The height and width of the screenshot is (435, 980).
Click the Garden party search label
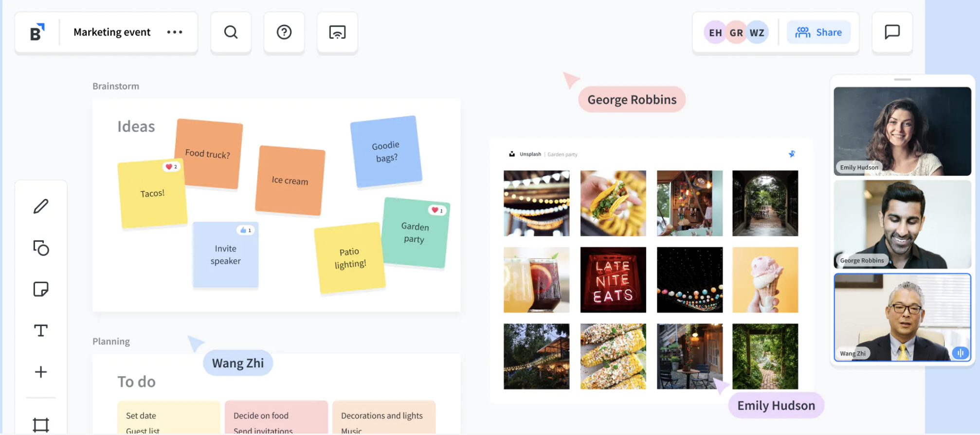click(x=563, y=154)
